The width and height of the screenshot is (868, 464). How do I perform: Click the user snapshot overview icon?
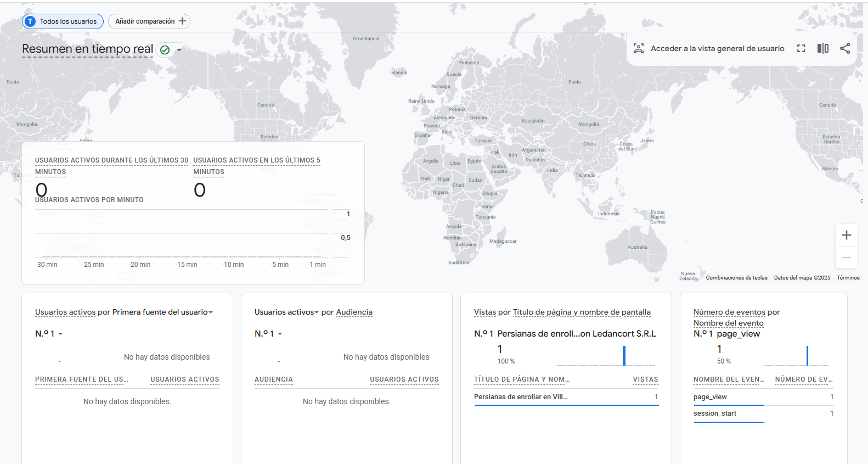coord(639,48)
